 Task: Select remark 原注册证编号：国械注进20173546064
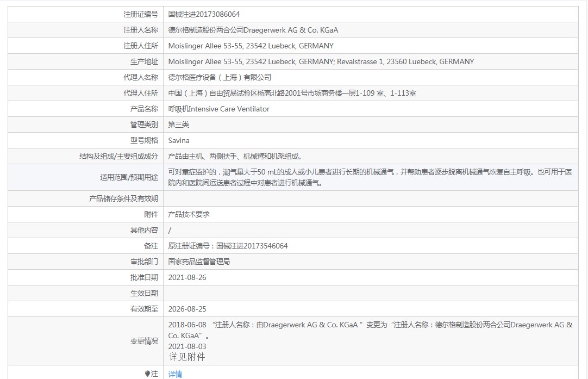228,246
